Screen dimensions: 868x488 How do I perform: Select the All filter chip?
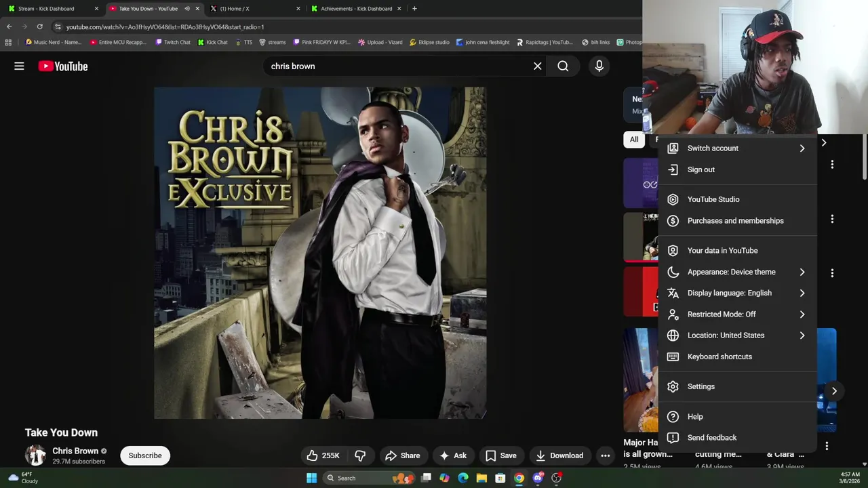point(633,140)
